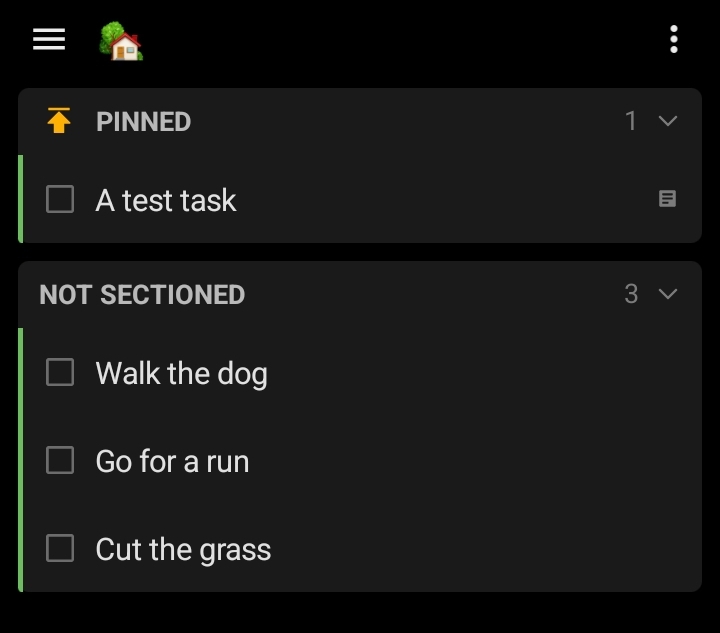Tick the Go for a run checkbox

(60, 460)
